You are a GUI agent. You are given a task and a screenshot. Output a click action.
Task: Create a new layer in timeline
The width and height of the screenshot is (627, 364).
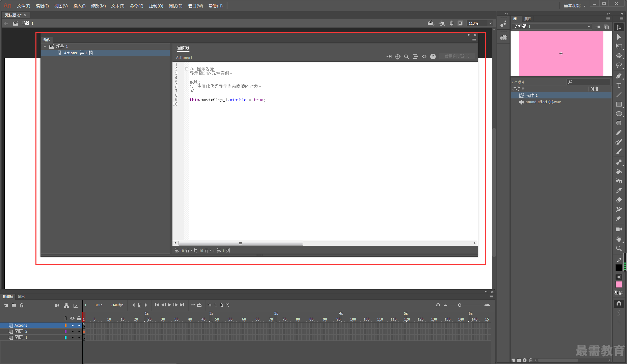click(6, 305)
